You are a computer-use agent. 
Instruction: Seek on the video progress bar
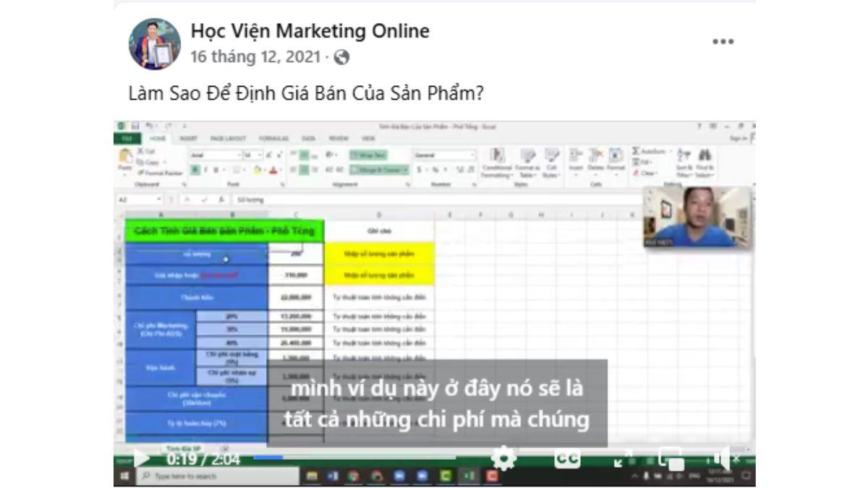(x=354, y=458)
